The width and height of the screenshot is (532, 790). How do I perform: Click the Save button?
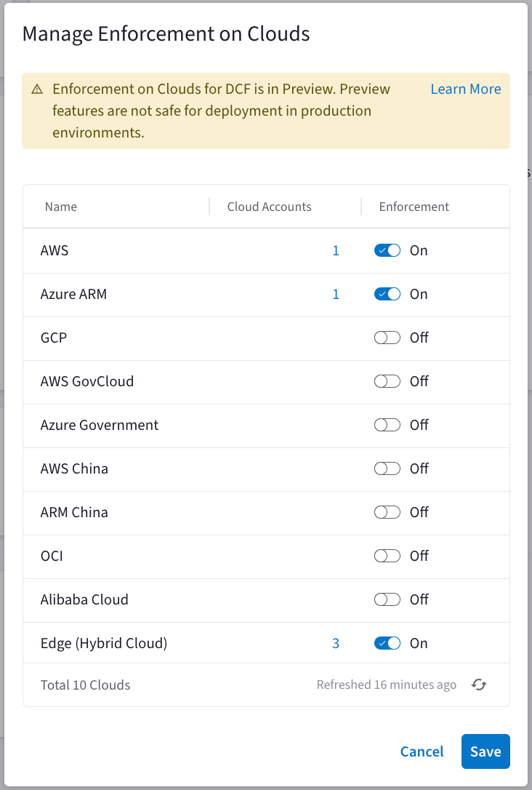click(x=485, y=751)
